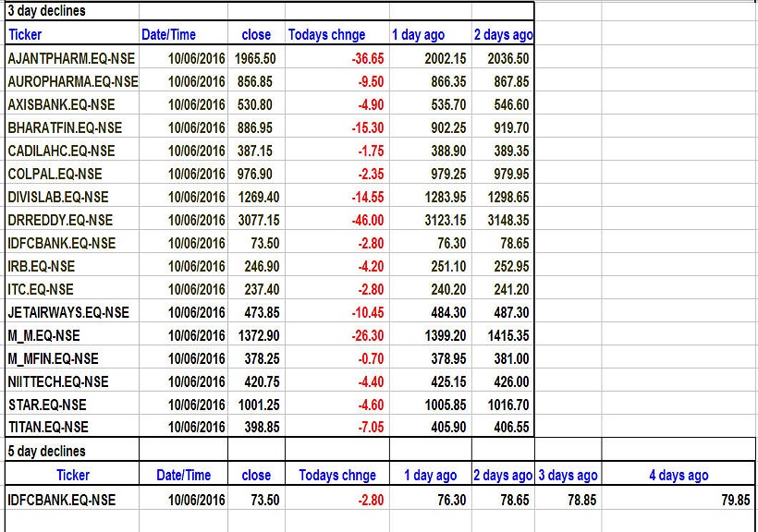Viewport: 758px width, 532px height.
Task: Select TITAN.EQ-NSE ticker cell
Action: pyautogui.click(x=48, y=427)
